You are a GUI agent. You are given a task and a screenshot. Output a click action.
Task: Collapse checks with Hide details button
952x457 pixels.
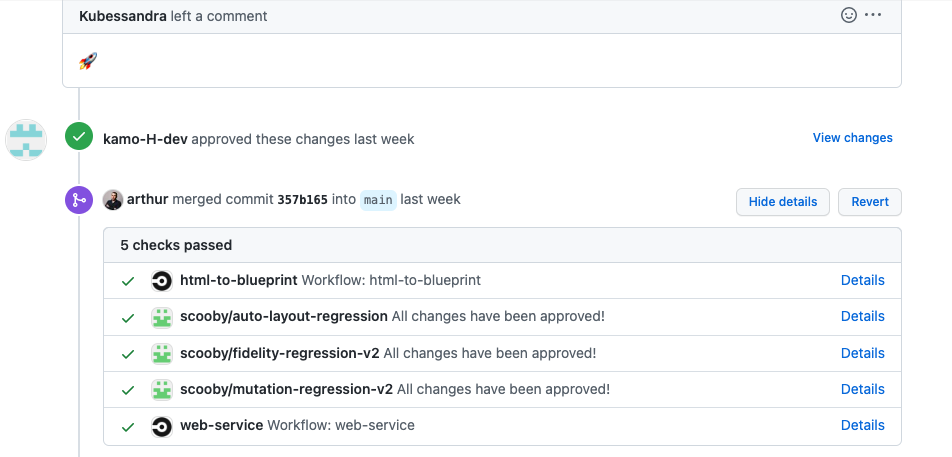pos(782,202)
